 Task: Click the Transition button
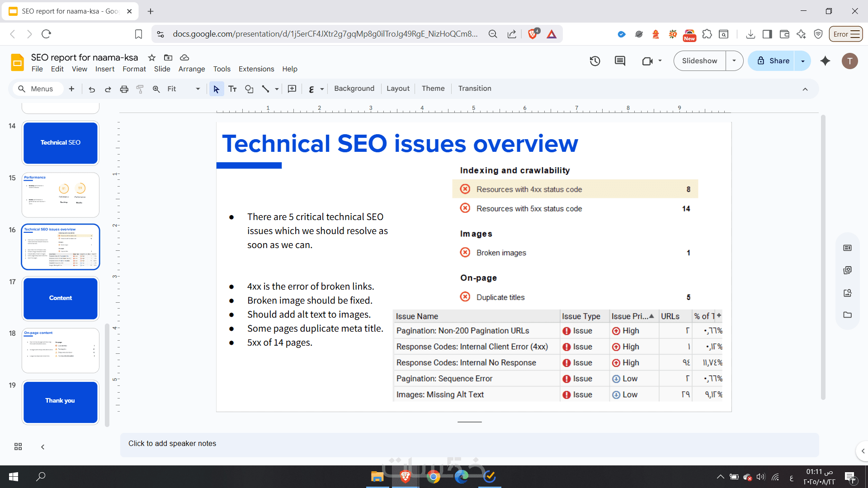(474, 89)
